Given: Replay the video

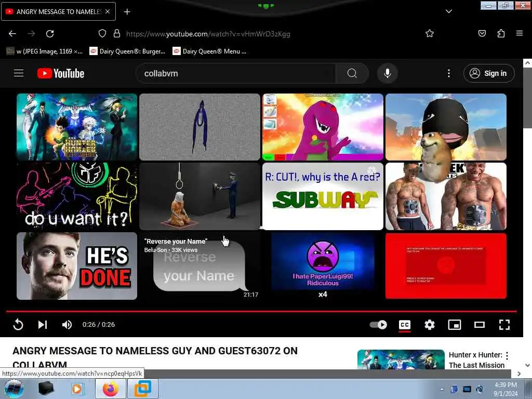Looking at the screenshot, I should [x=18, y=325].
